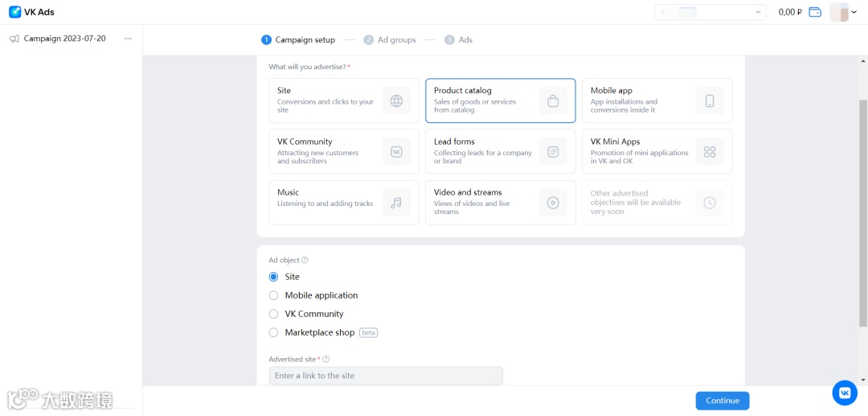
Task: Click the VK Ads logo icon
Action: point(14,12)
